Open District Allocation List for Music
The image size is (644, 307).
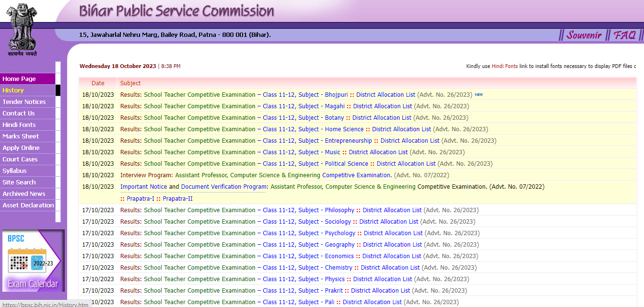[x=378, y=152]
